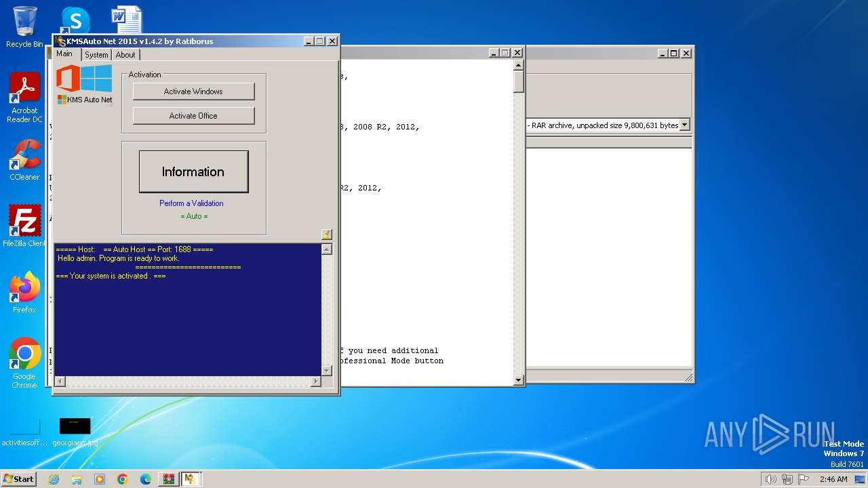Open Edge from the taskbar

[x=146, y=479]
